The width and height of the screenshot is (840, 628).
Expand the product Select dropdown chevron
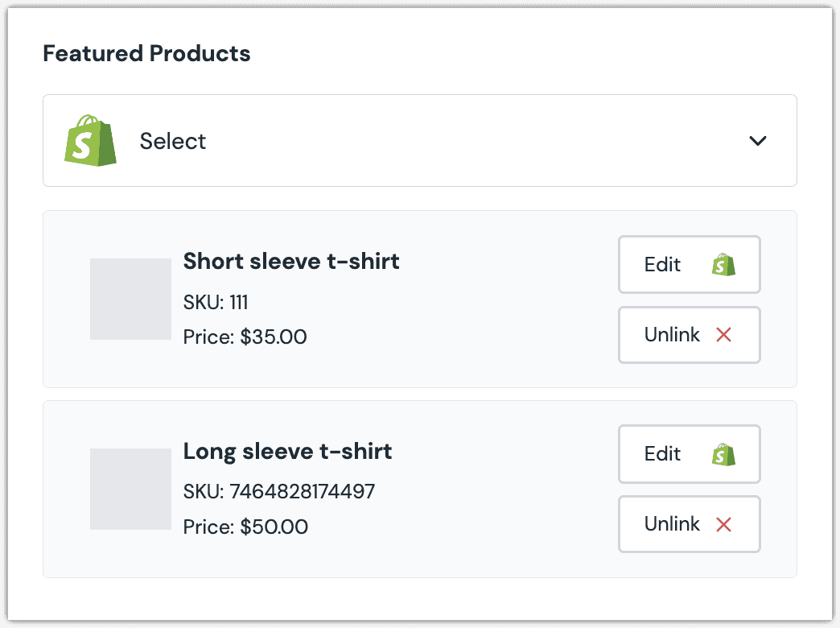[757, 141]
